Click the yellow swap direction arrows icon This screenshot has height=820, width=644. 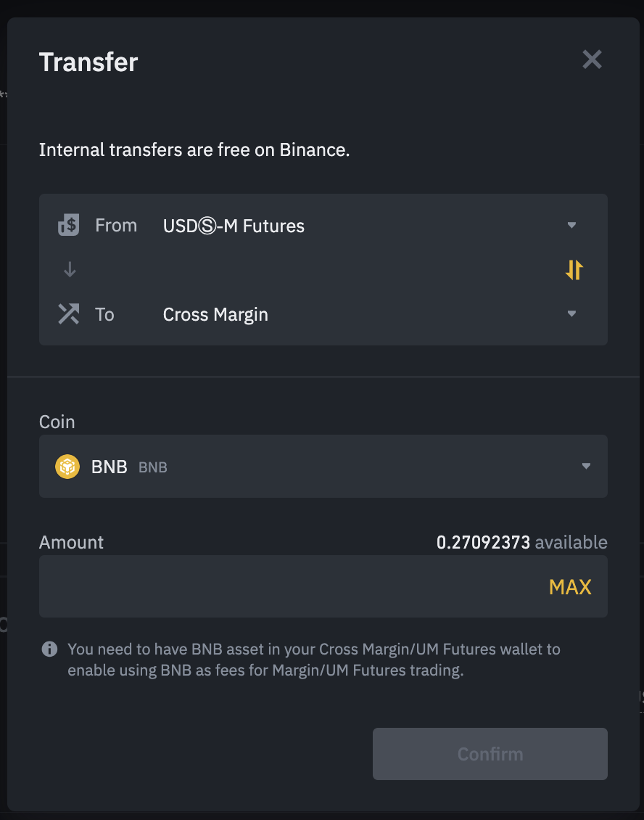(574, 270)
